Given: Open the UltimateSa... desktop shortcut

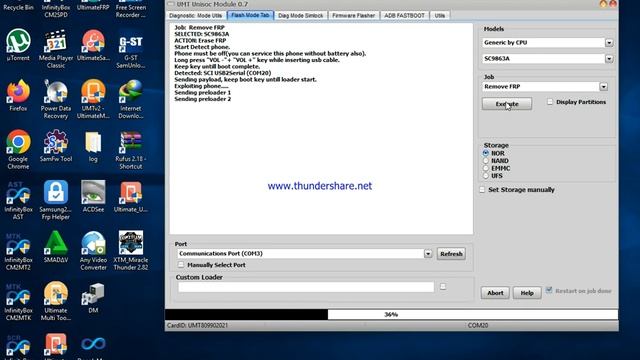Looking at the screenshot, I should (x=93, y=44).
